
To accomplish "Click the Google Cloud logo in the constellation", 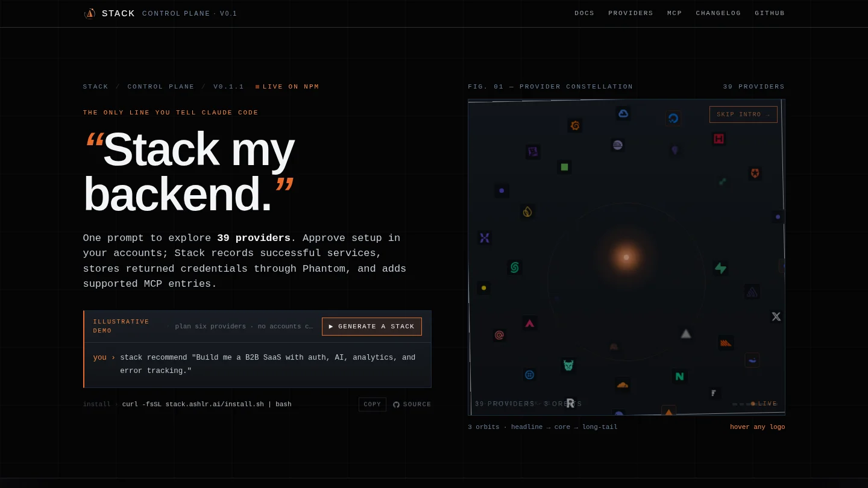I will click(x=623, y=113).
